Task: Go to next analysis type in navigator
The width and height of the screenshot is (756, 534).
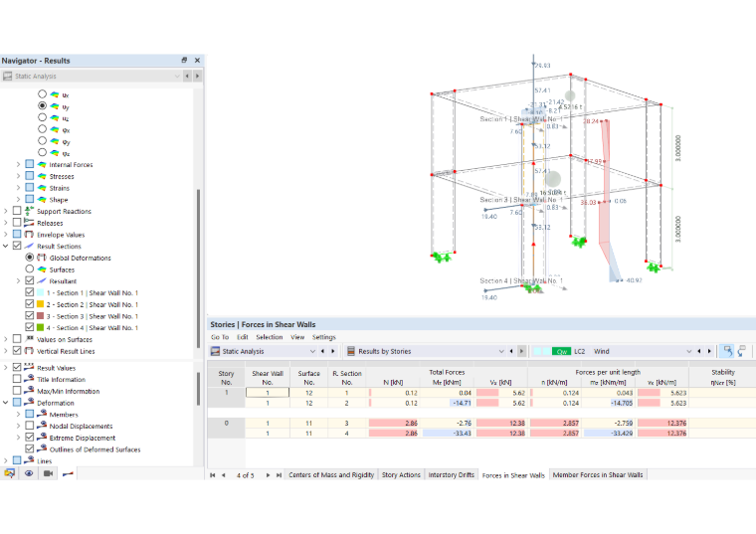Action: click(197, 77)
